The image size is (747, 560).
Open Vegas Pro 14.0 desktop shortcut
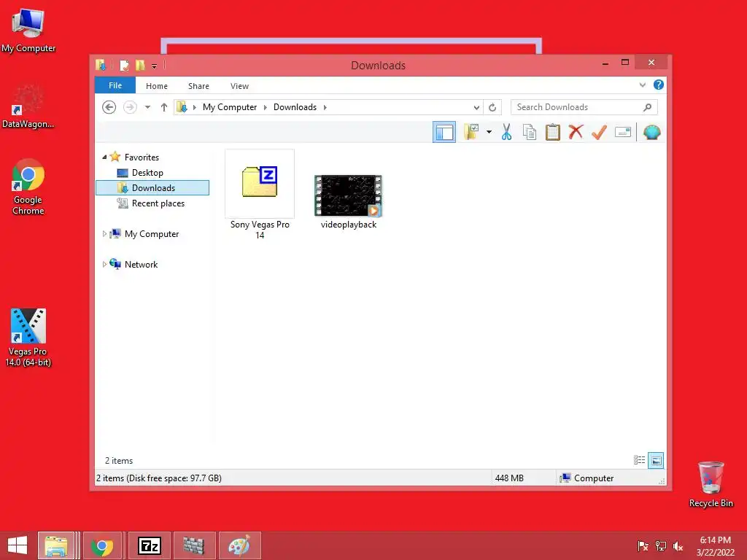(x=28, y=338)
